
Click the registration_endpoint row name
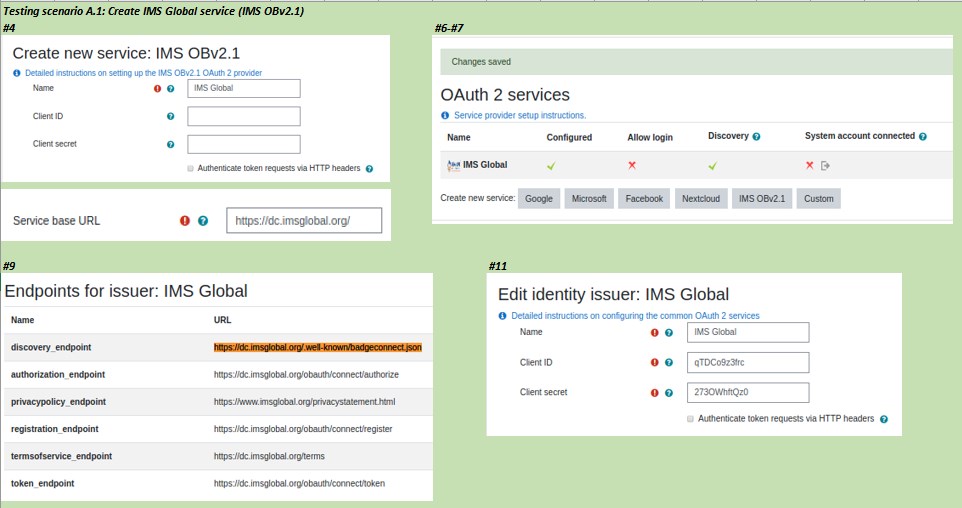(55, 429)
